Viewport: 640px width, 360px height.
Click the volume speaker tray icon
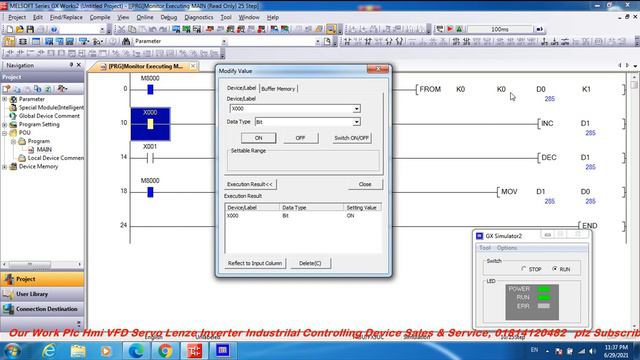(592, 351)
